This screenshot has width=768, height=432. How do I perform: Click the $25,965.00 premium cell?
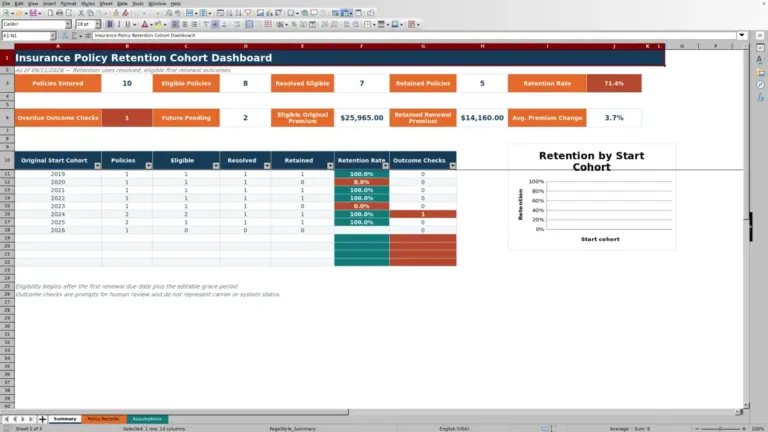pos(361,118)
